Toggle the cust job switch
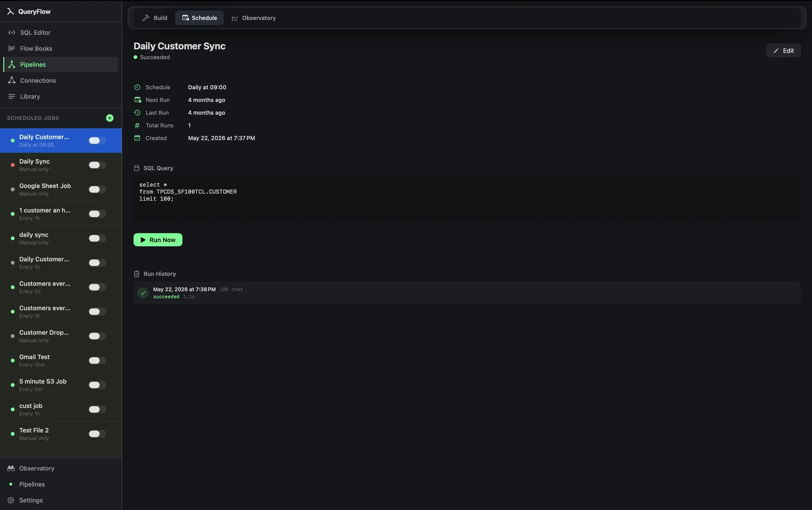The height and width of the screenshot is (510, 812). pyautogui.click(x=97, y=409)
